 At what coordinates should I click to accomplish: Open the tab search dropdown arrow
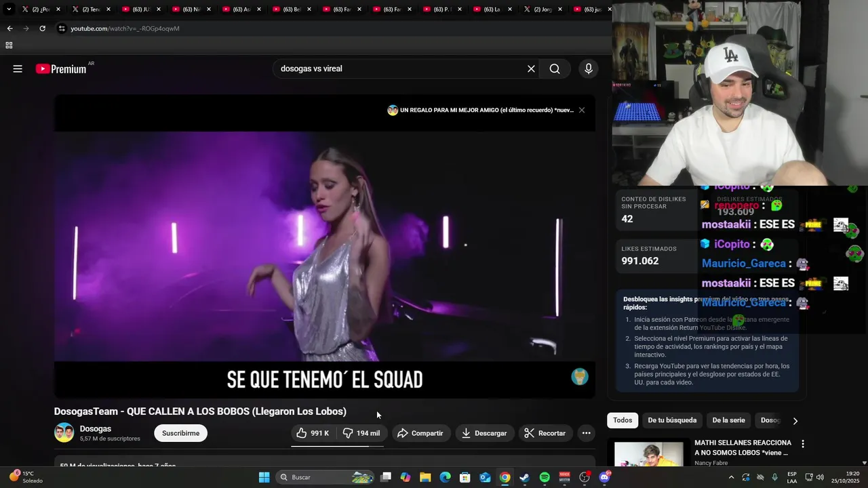point(8,9)
